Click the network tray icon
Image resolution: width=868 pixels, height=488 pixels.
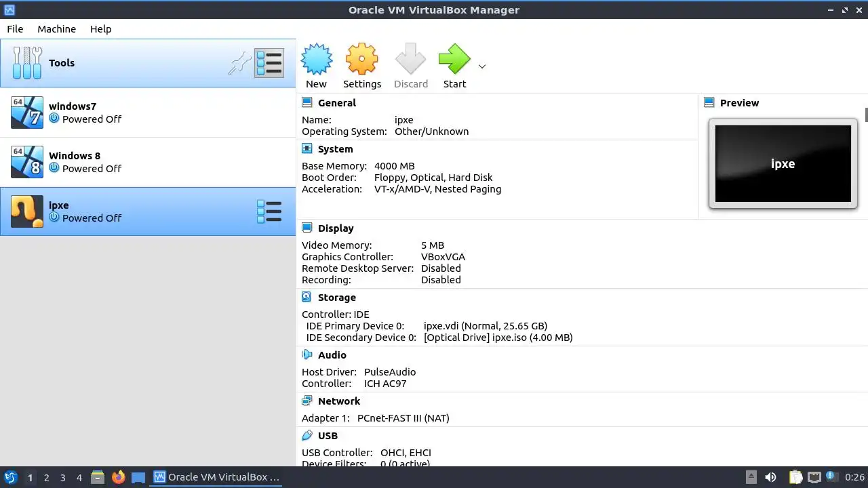(814, 477)
